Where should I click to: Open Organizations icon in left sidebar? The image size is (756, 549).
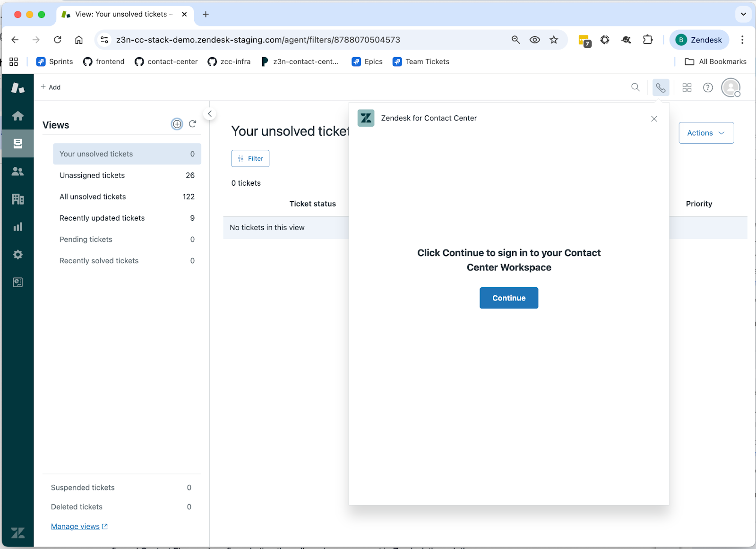click(x=18, y=199)
